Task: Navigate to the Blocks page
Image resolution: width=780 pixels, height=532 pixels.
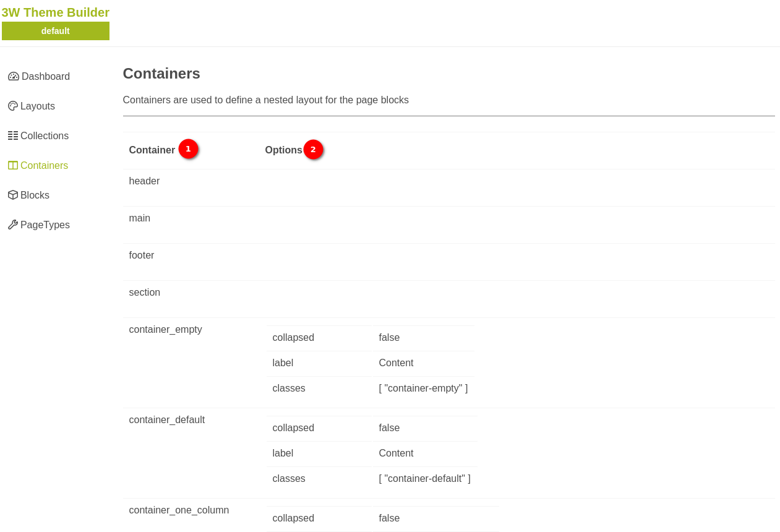Action: 35,195
